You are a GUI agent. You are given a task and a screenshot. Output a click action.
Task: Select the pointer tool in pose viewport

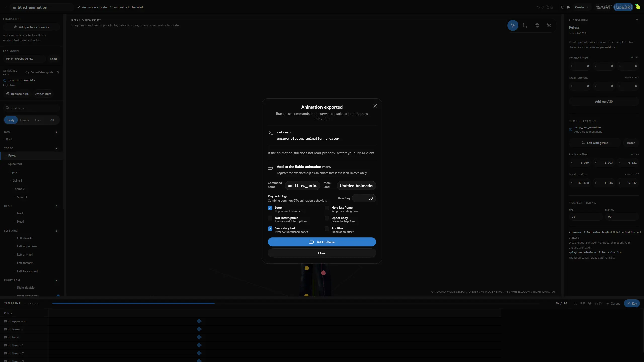click(513, 25)
